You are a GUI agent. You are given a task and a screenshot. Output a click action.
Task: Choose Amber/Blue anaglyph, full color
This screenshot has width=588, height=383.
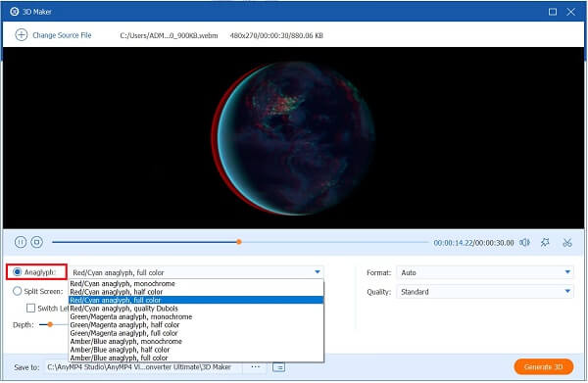tap(196, 358)
